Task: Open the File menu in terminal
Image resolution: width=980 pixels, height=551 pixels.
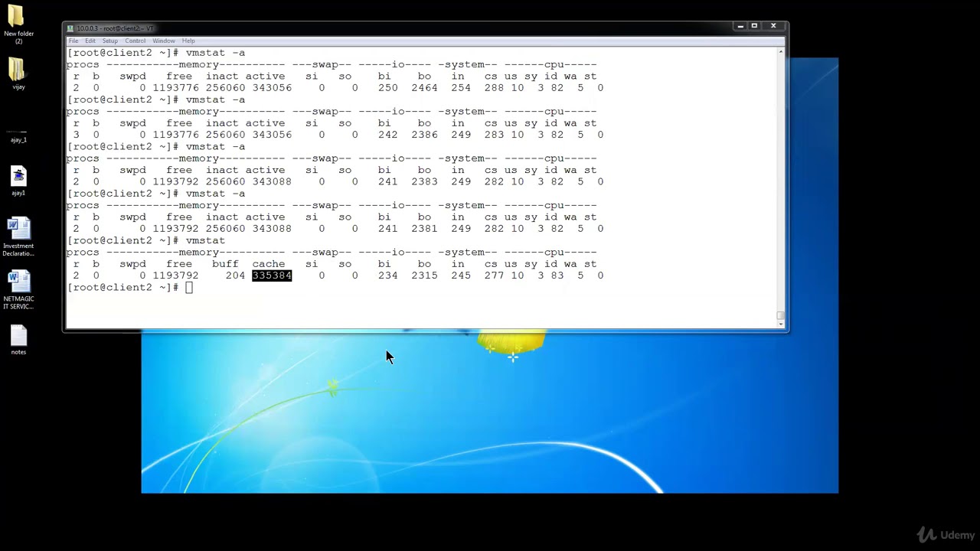Action: tap(73, 41)
